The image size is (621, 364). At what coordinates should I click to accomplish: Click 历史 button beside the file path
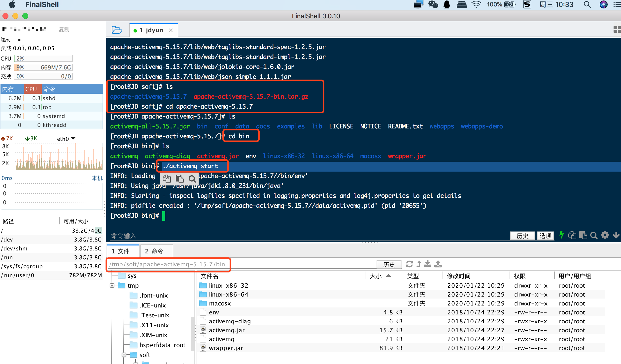point(389,264)
